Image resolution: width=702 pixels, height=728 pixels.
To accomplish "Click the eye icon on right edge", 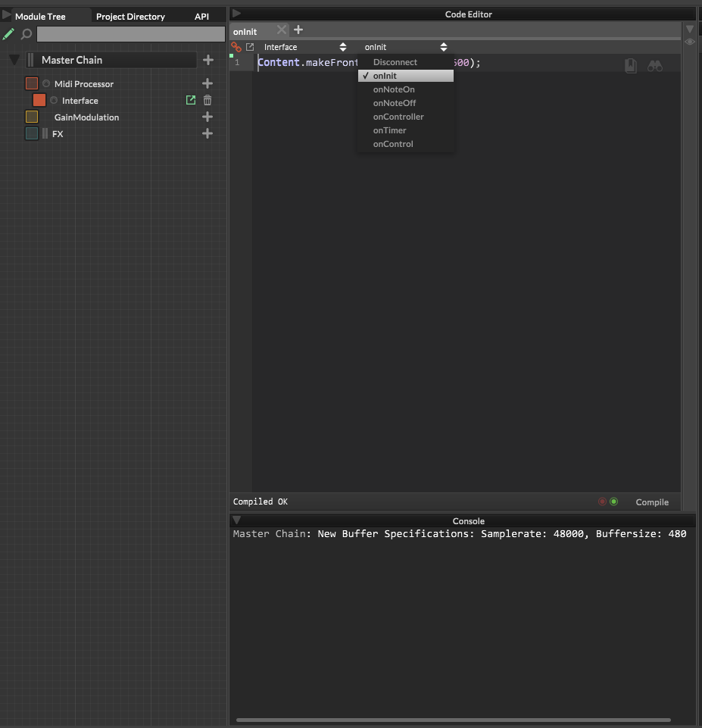I will click(690, 42).
